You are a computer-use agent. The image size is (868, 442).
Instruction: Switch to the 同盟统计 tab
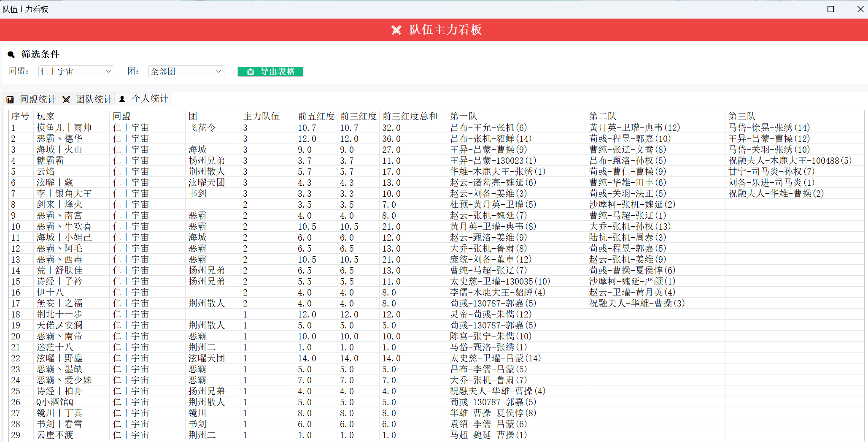pos(32,99)
